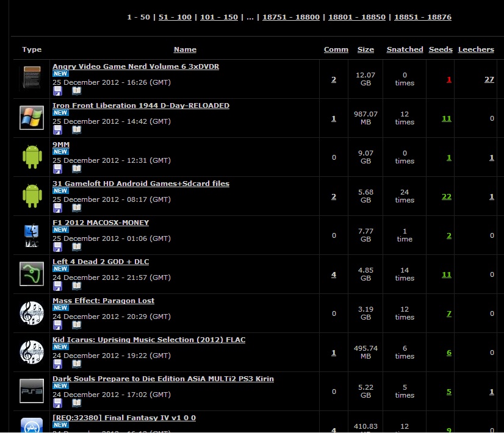Viewport: 504px width, 433px height.
Task: Click the floppy disk icon for Kid Icarus
Action: pyautogui.click(x=57, y=364)
